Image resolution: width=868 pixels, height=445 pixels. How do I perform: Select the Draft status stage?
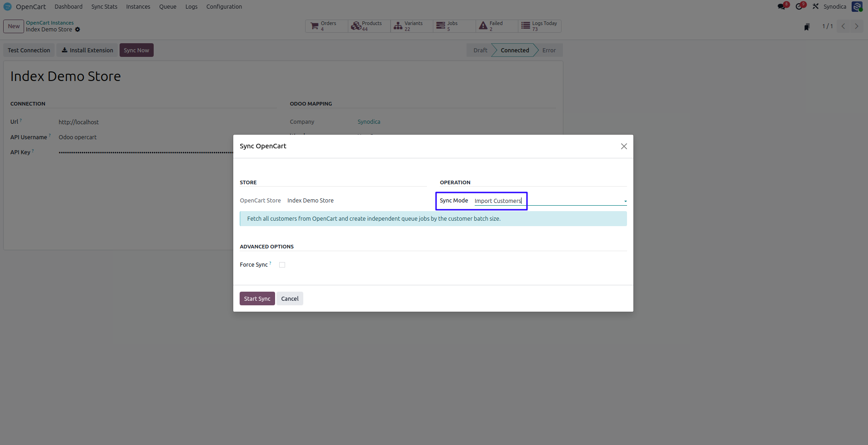click(x=480, y=50)
